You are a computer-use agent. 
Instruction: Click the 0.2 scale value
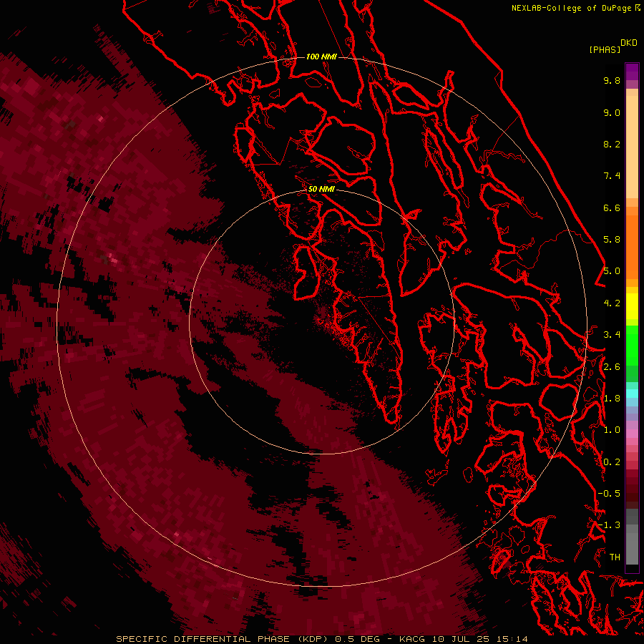click(612, 462)
